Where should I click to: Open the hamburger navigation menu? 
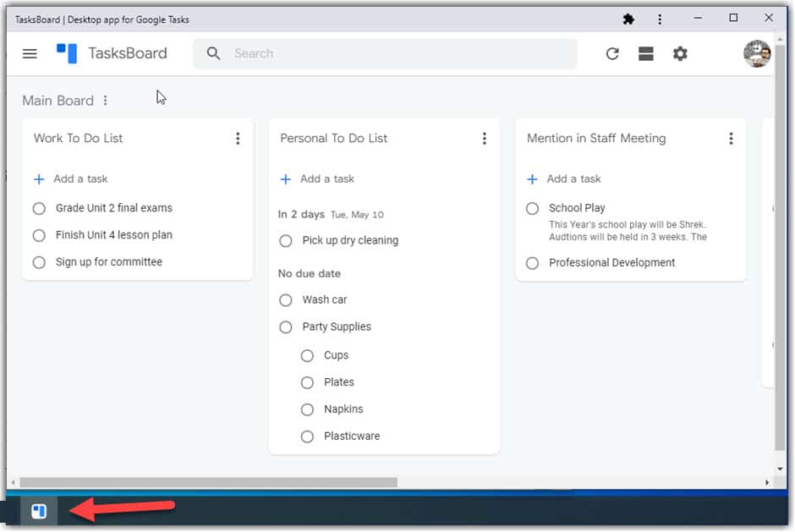30,53
